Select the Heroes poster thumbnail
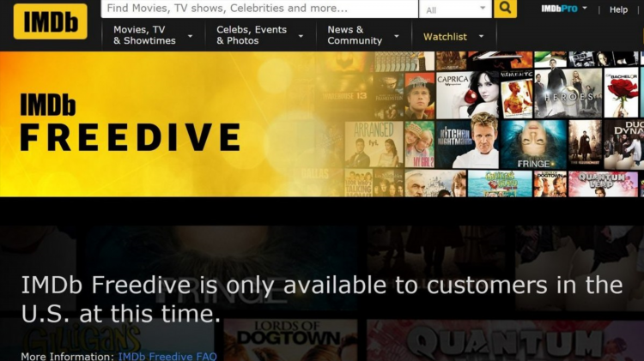Image resolution: width=644 pixels, height=361 pixels. (x=568, y=93)
